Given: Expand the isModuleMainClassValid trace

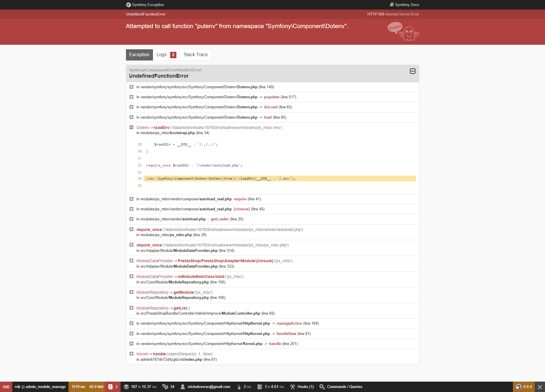Looking at the screenshot, I should (x=131, y=276).
